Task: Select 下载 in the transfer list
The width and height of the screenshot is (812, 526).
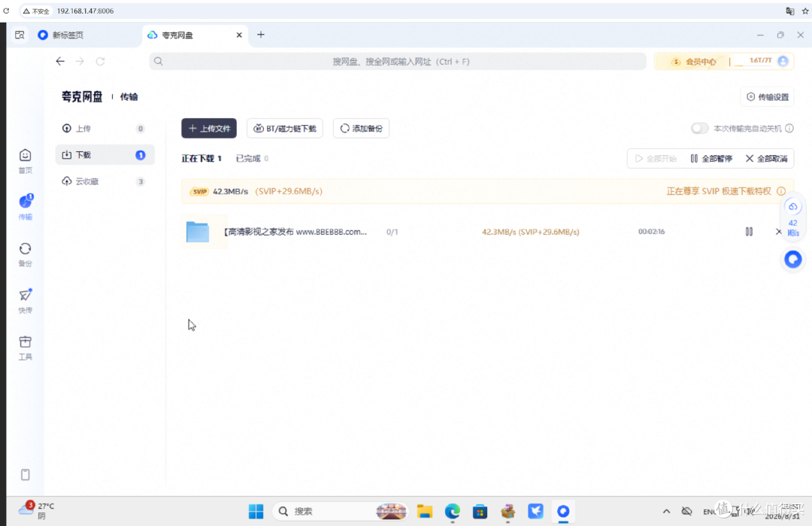Action: [105, 155]
